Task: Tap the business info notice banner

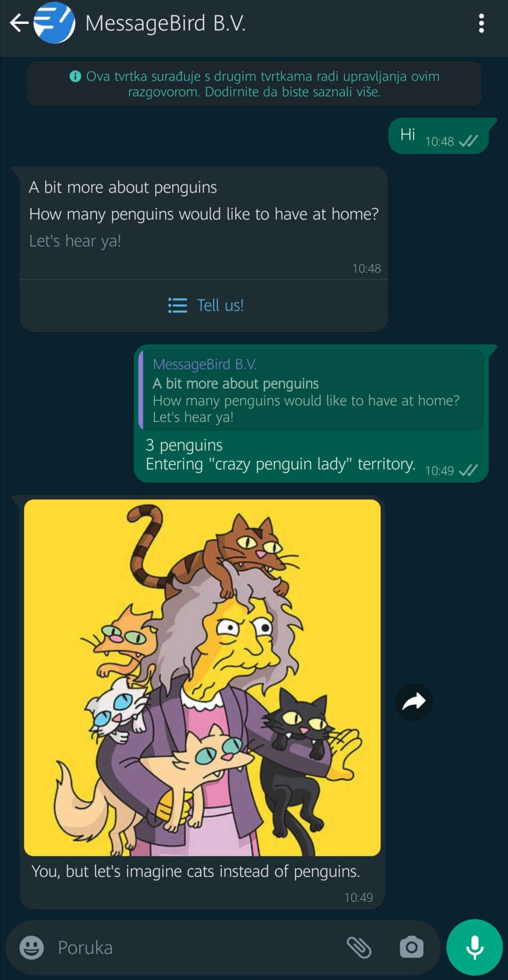Action: (254, 84)
